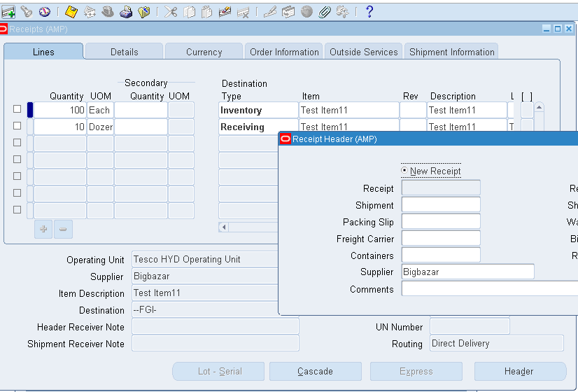
Task: Click the UOM cell showing Each
Action: tap(100, 111)
